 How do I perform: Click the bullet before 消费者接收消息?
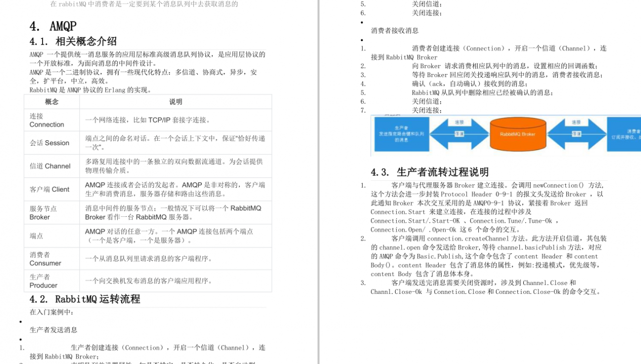362,22
